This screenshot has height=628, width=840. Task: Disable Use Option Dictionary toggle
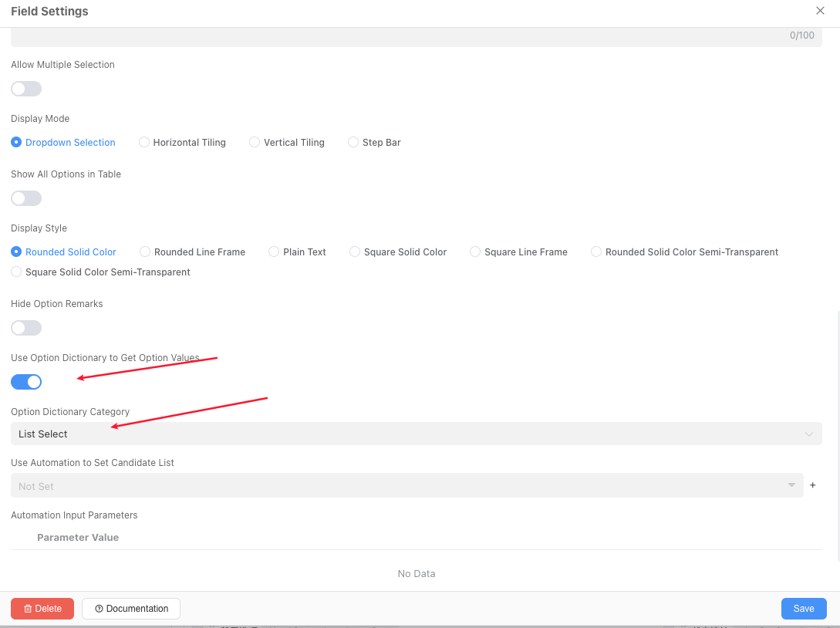point(26,382)
